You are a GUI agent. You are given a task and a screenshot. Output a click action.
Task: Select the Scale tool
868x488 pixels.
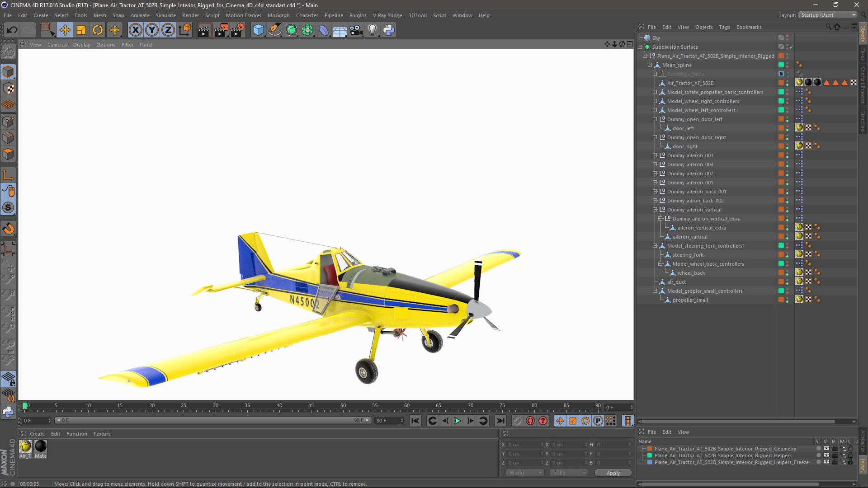point(81,30)
